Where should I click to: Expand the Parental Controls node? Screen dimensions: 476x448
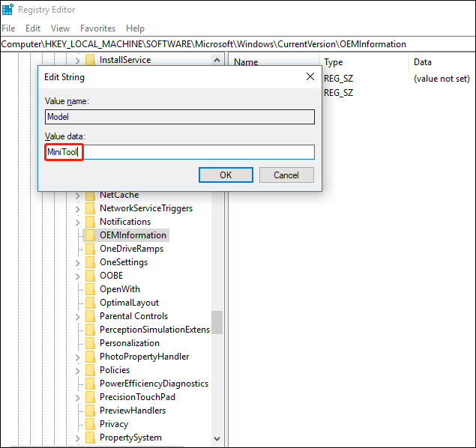[77, 316]
